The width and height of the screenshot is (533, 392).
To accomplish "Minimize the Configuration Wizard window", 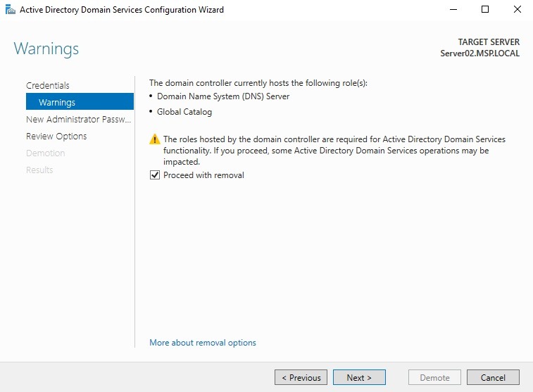I will point(452,10).
